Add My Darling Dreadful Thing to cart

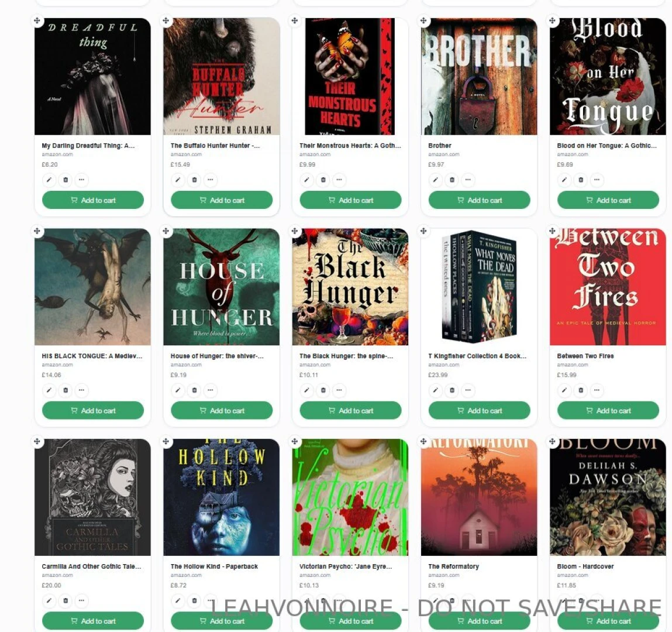point(93,200)
